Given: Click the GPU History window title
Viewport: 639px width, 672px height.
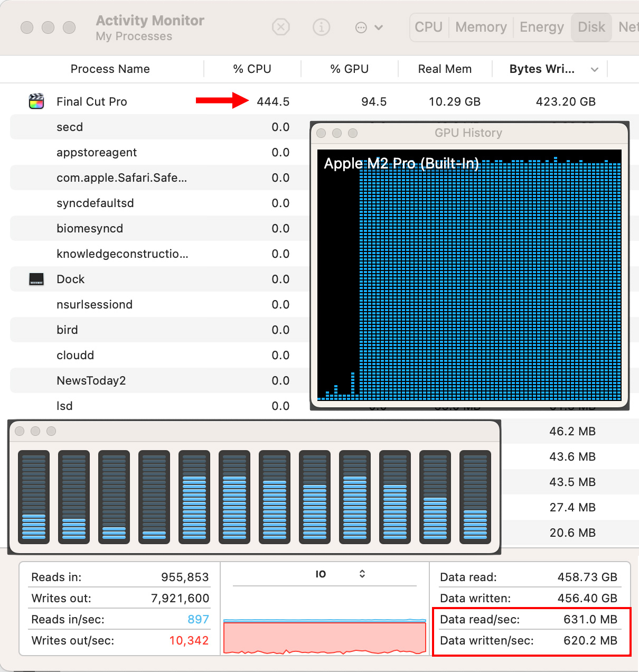Looking at the screenshot, I should click(x=468, y=133).
